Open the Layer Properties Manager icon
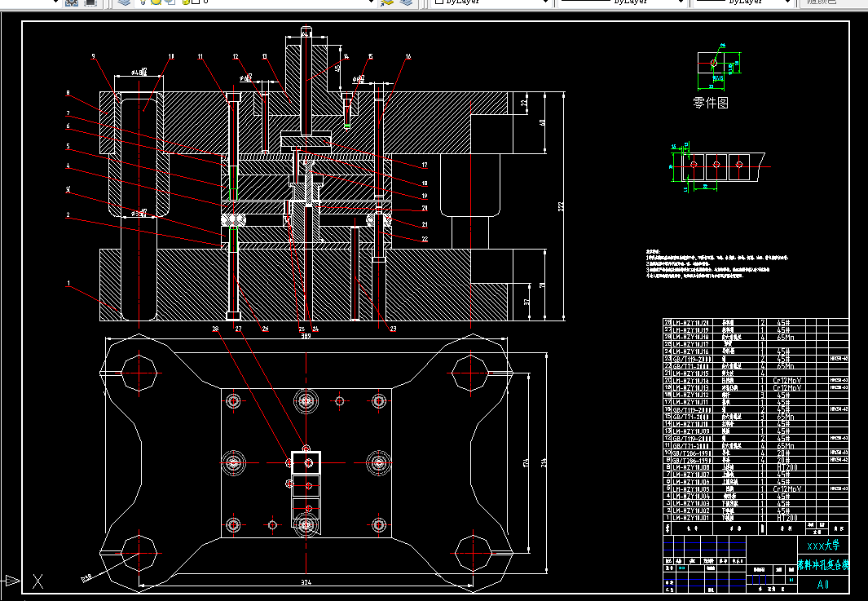The height and width of the screenshot is (601, 868). coord(125,2)
